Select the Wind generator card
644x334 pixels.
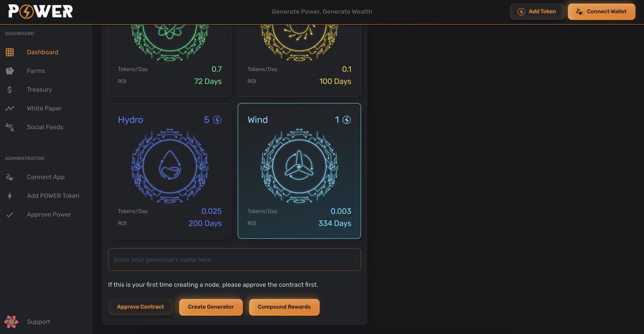299,171
